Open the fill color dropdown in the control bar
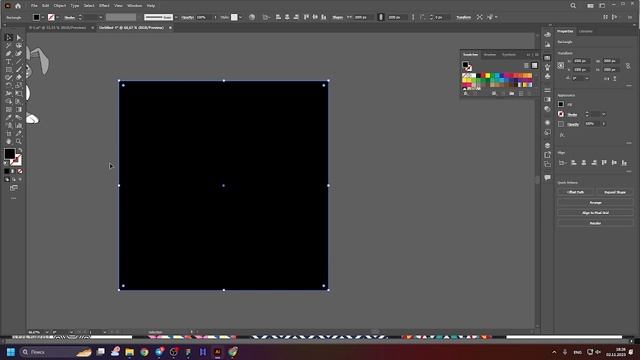Screen dimensions: 640x360 point(42,18)
